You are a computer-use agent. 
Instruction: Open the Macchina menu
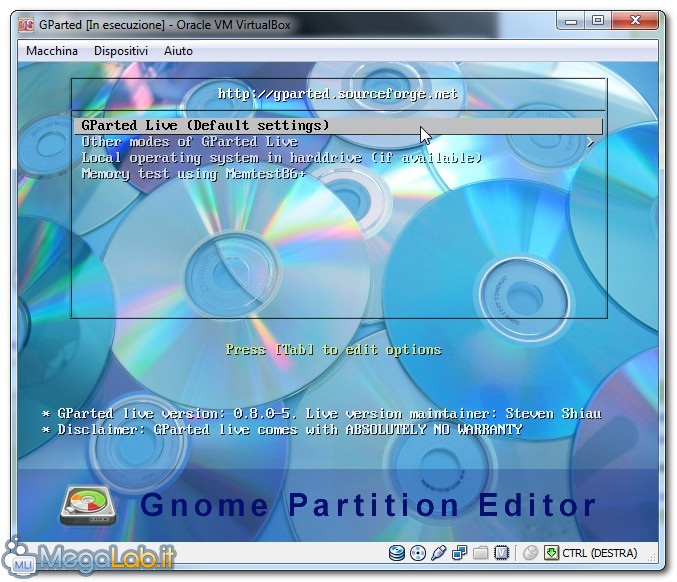click(52, 51)
